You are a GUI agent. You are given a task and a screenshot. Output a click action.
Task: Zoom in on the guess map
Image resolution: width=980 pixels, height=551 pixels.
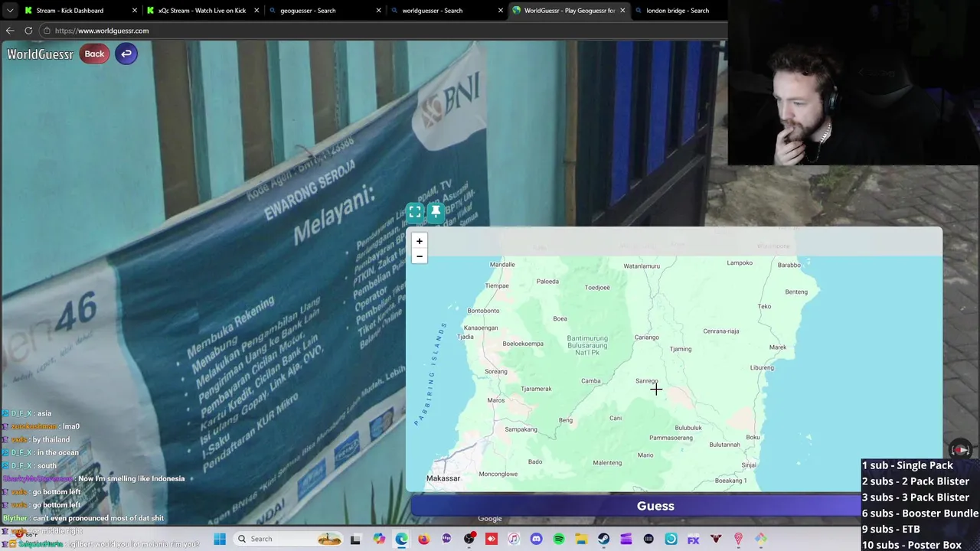[419, 241]
